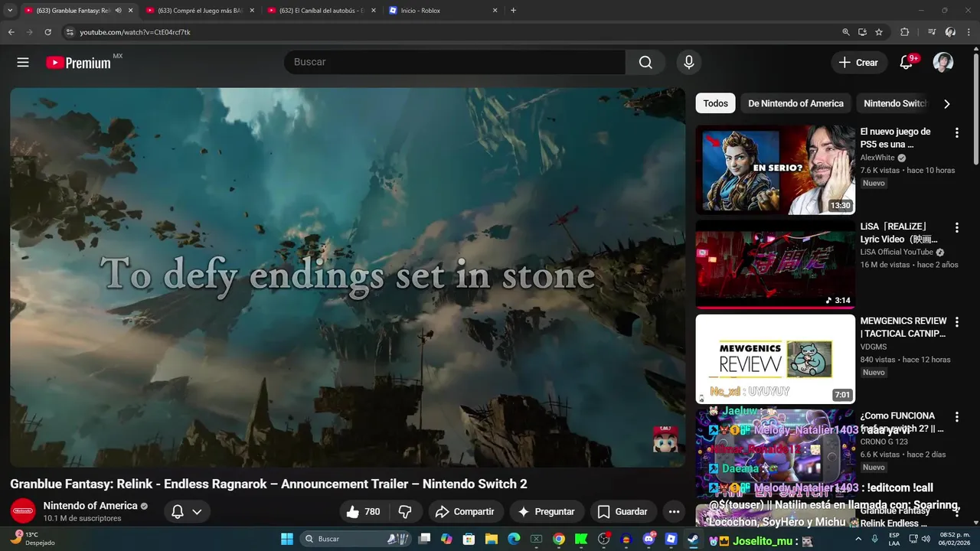
Task: Toggle the subscription notification bell
Action: (178, 512)
